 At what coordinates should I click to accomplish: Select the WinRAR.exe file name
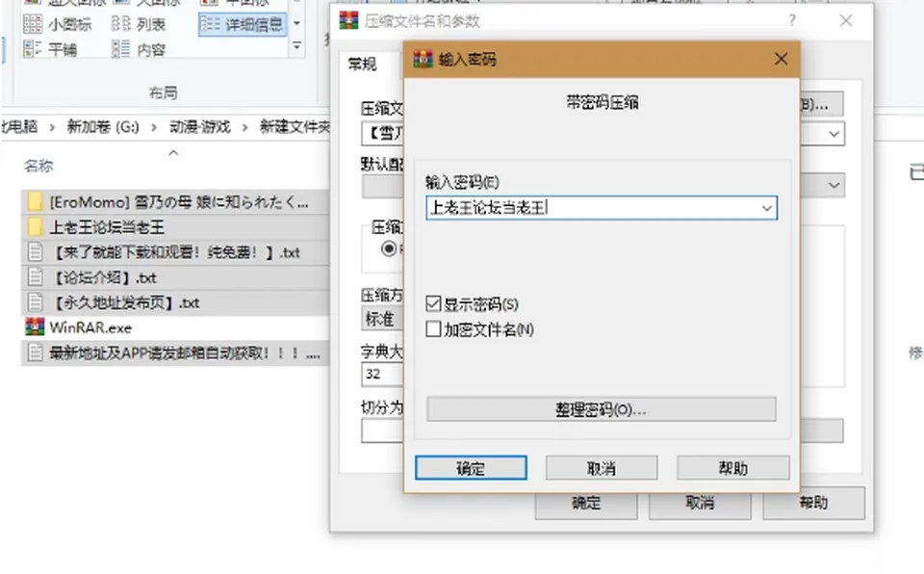pos(90,327)
